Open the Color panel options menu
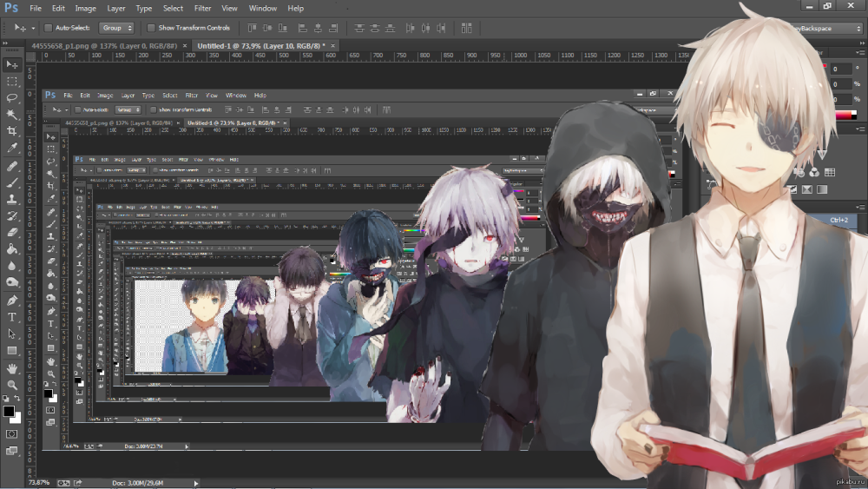Viewport: 868px width, 489px height. click(860, 53)
